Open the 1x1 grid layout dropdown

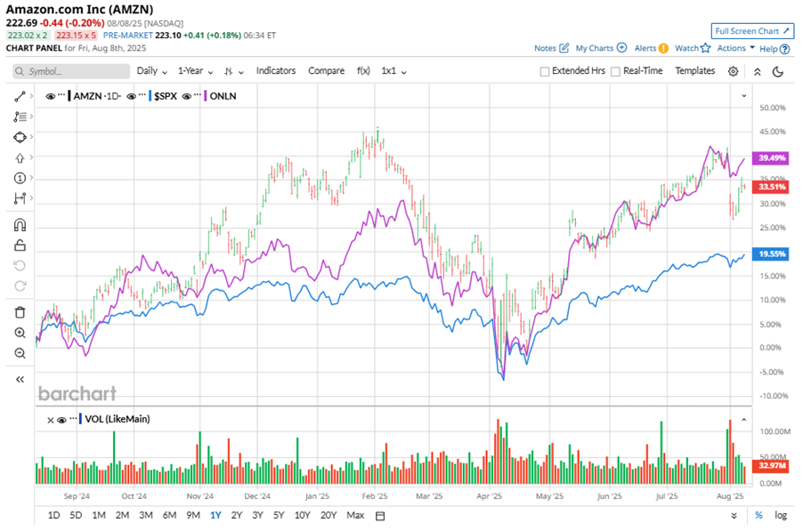(x=393, y=71)
